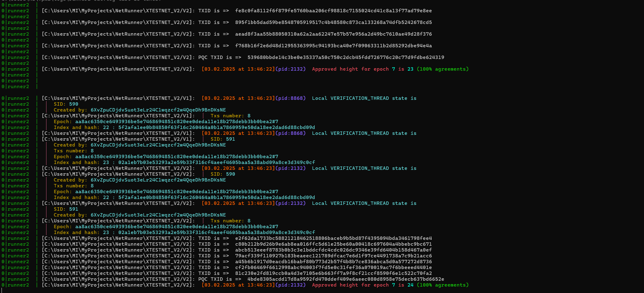
Task: Select the TXID value beginning cf2fb064
Action: pyautogui.click(x=333, y=268)
